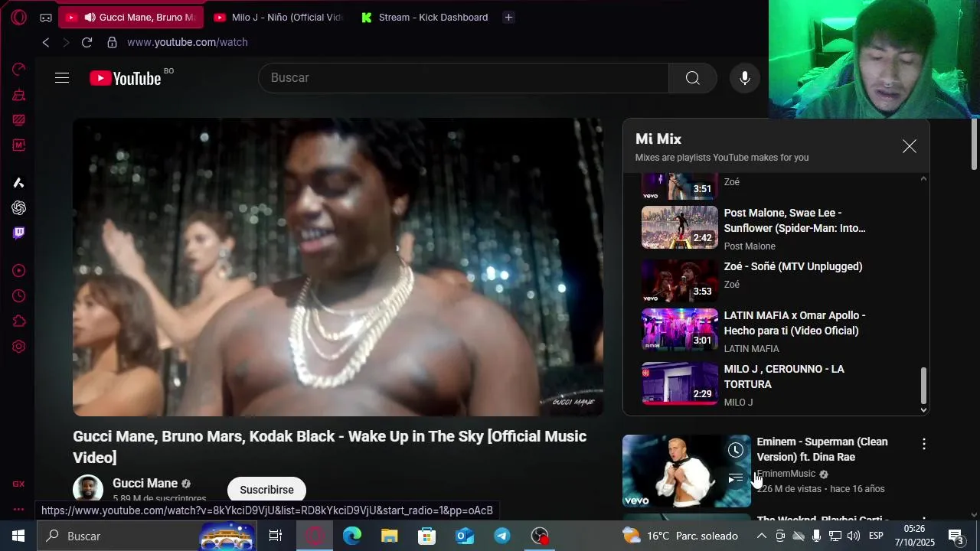The width and height of the screenshot is (980, 551).
Task: Submit search with magnifier button
Action: click(x=693, y=78)
